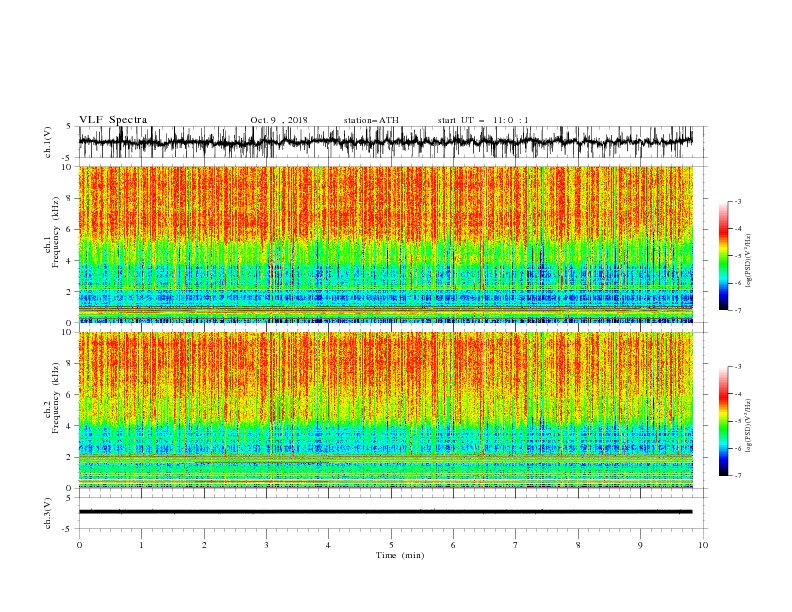
Task: Click the '0' time axis tick label
Action: 79,545
